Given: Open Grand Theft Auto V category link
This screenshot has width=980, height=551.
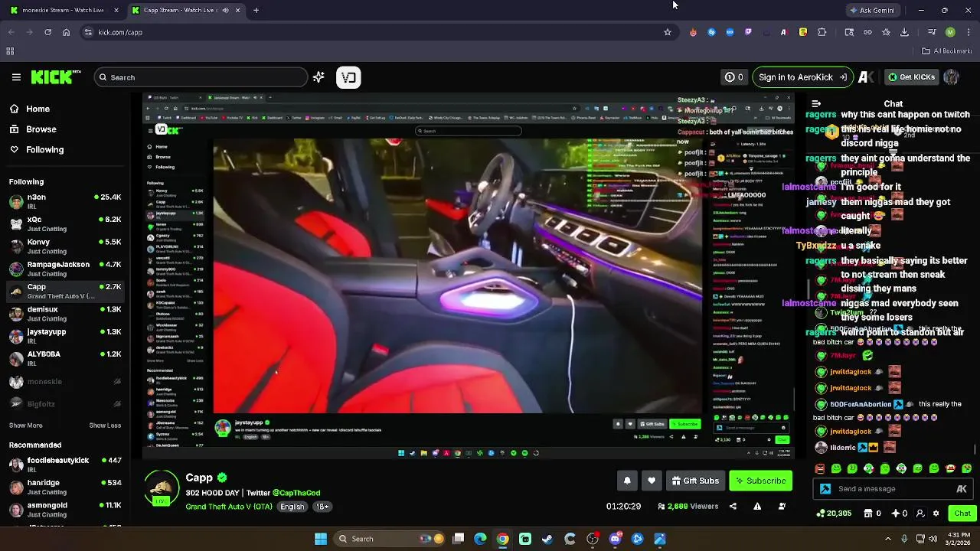Looking at the screenshot, I should tap(228, 507).
